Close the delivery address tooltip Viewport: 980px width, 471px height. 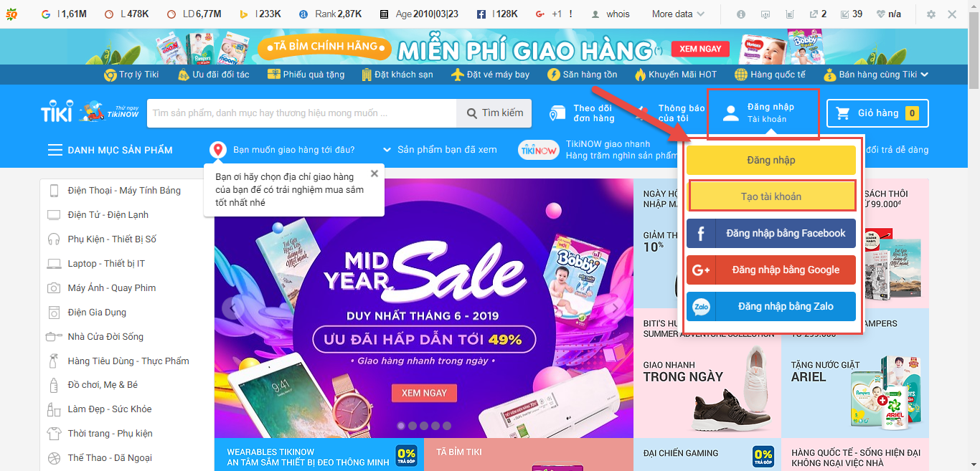click(x=374, y=173)
